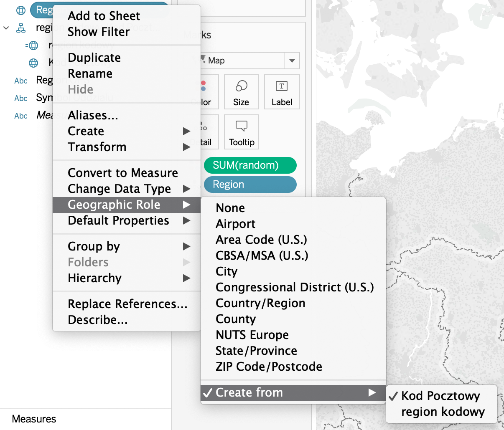Click the Size button in Marks card
This screenshot has width=504, height=430.
point(241,92)
